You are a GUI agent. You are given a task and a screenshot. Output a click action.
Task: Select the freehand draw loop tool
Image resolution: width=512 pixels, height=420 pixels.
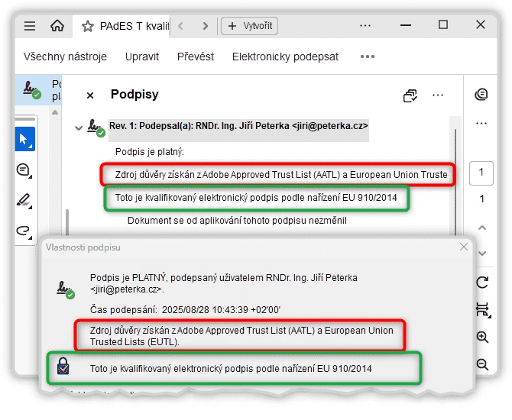pos(24,231)
